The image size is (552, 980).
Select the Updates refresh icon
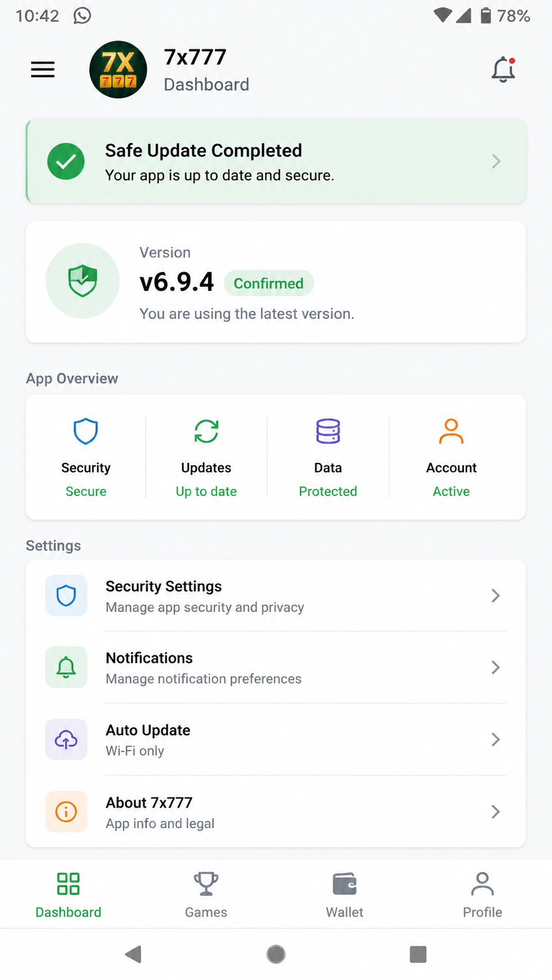(206, 431)
